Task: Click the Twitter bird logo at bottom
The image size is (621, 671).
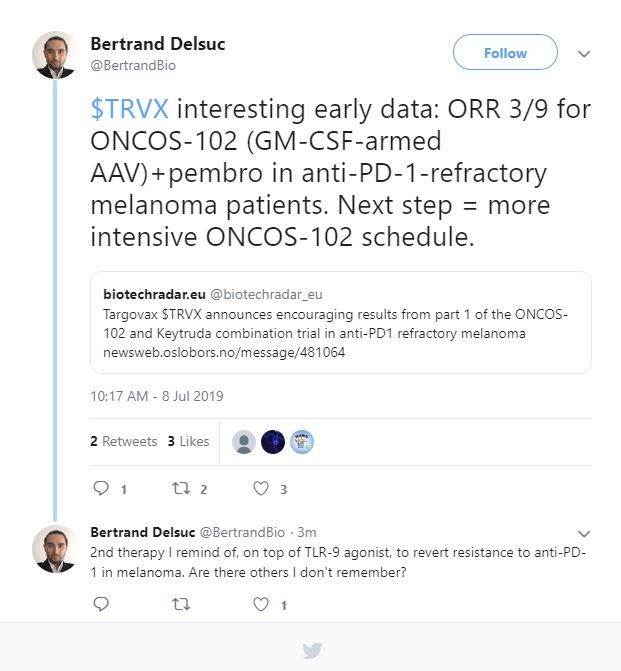Action: click(312, 650)
